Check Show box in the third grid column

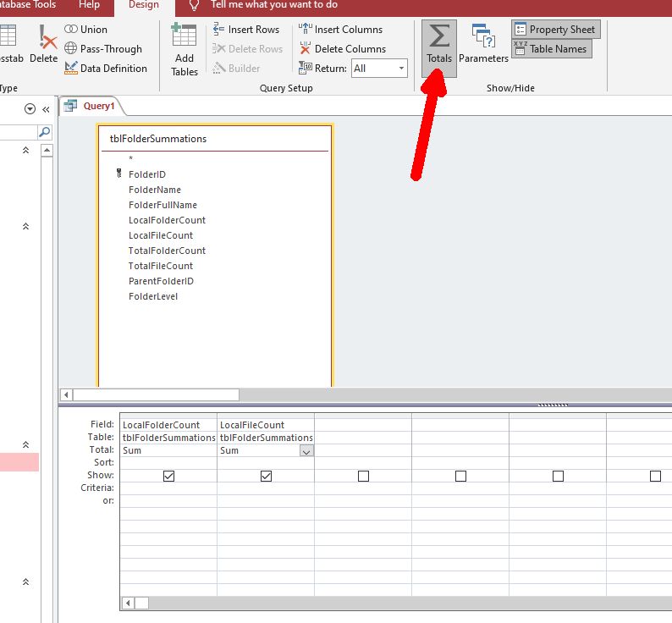tap(363, 476)
